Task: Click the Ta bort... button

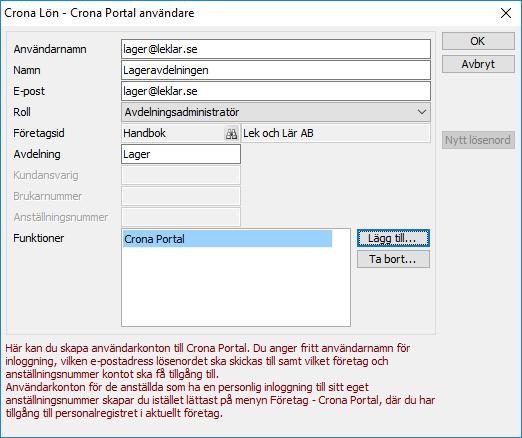Action: 393,259
